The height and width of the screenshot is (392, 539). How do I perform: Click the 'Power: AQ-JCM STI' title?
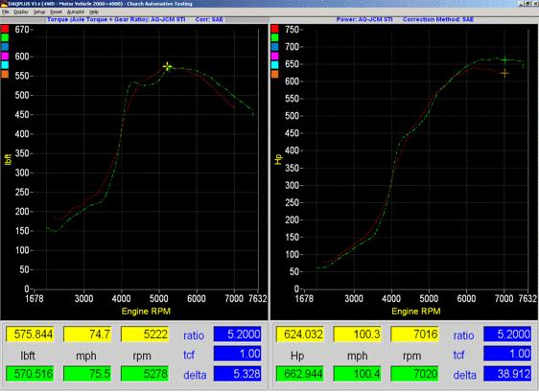(x=364, y=19)
